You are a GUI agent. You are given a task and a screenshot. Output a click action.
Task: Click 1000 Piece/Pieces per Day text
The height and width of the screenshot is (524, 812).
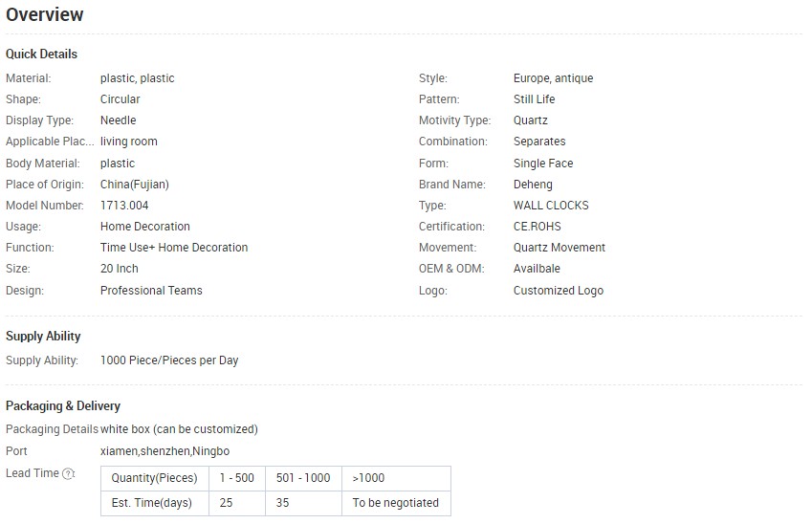[169, 360]
